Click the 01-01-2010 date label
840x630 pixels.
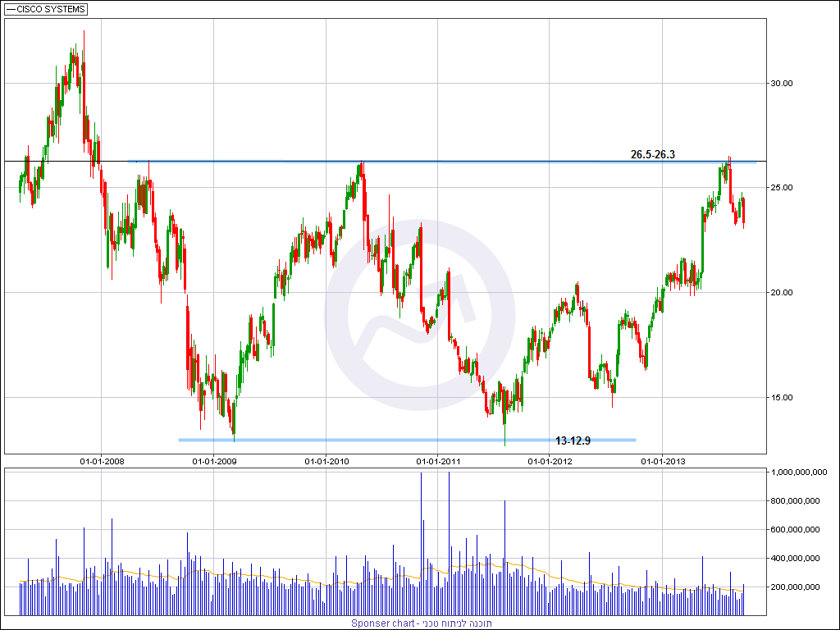pos(326,461)
